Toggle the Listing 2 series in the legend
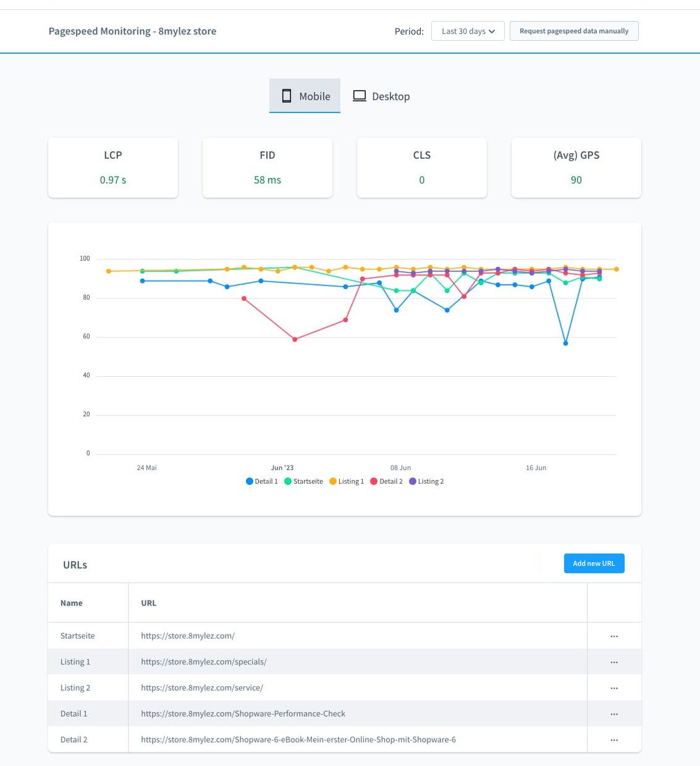This screenshot has height=766, width=700. [x=426, y=481]
